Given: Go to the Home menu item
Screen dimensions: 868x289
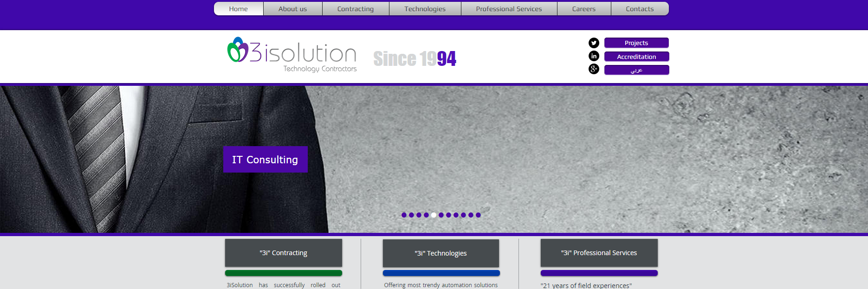Looking at the screenshot, I should click(239, 9).
